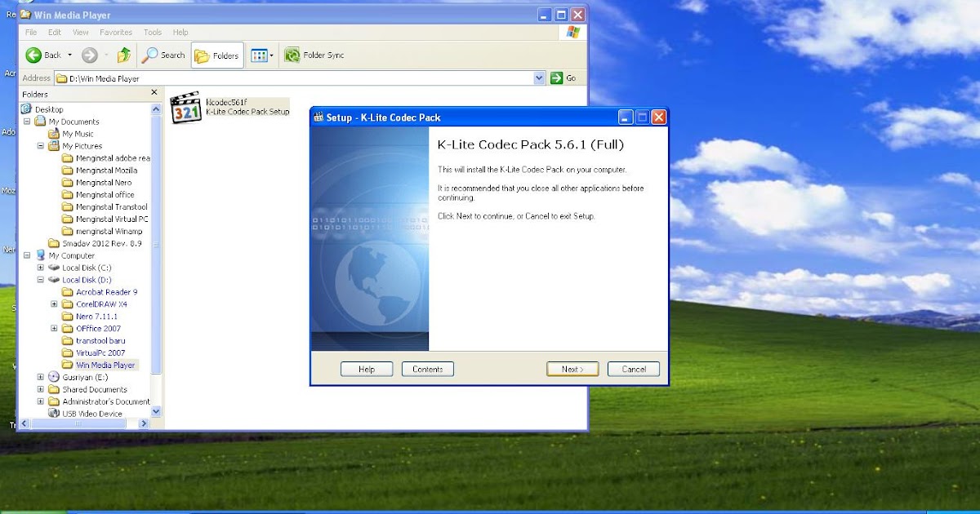Viewport: 980px width, 514px height.
Task: Click the Windows flag logo in Explorer
Action: [x=573, y=33]
